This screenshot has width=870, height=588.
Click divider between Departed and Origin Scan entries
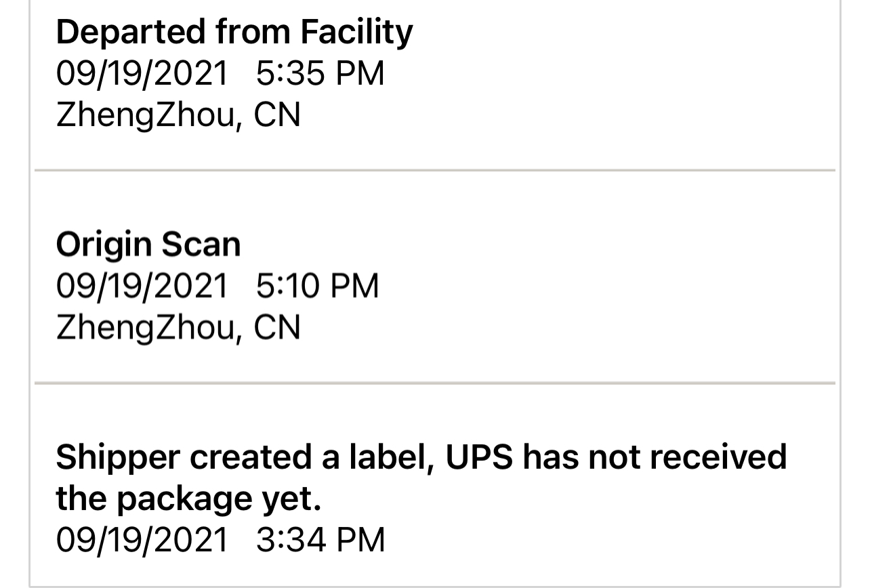(x=435, y=171)
